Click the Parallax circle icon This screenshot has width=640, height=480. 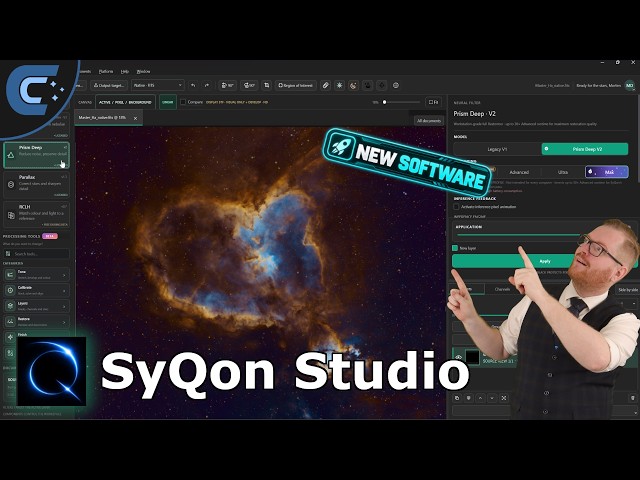coord(11,184)
